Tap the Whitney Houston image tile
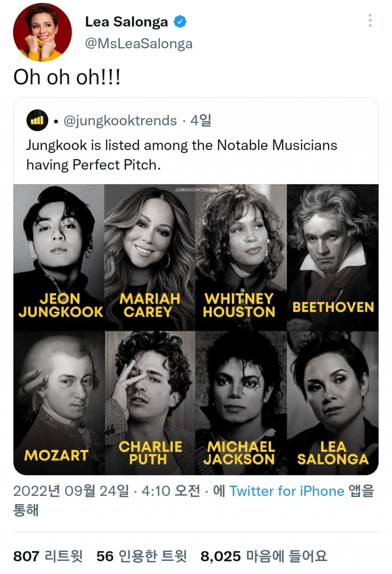Image resolution: width=392 pixels, height=574 pixels. (x=241, y=257)
